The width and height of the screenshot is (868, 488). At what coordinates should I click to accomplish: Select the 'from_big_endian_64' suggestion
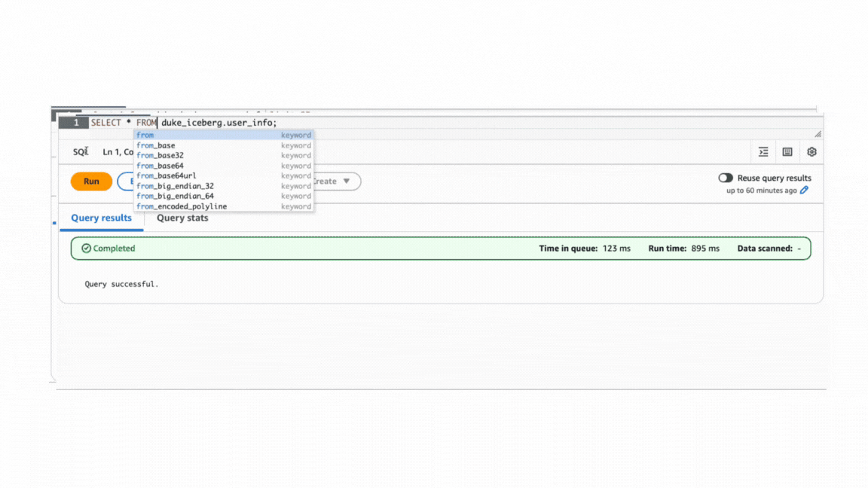pos(224,197)
